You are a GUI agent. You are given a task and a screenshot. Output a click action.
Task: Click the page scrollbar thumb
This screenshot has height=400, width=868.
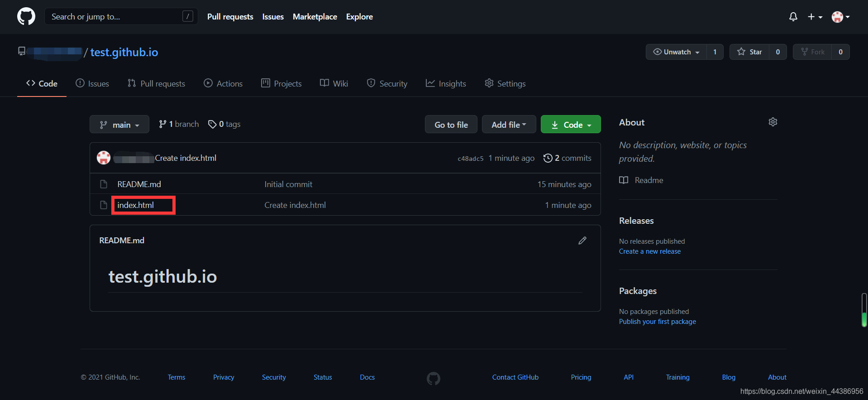[x=864, y=310]
